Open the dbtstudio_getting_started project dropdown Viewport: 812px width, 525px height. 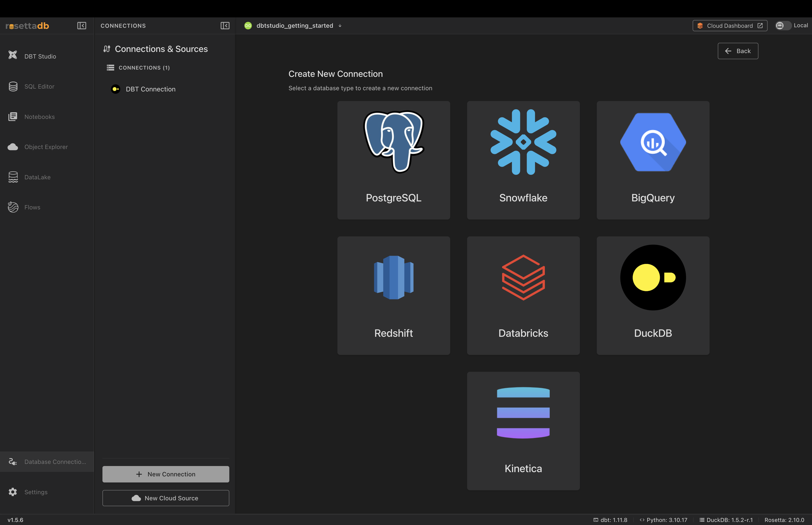(x=293, y=26)
